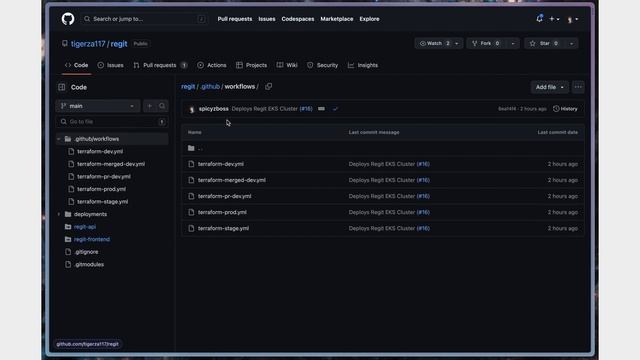The image size is (640, 360).
Task: Open .gitmodules in the file tree
Action: (x=89, y=264)
